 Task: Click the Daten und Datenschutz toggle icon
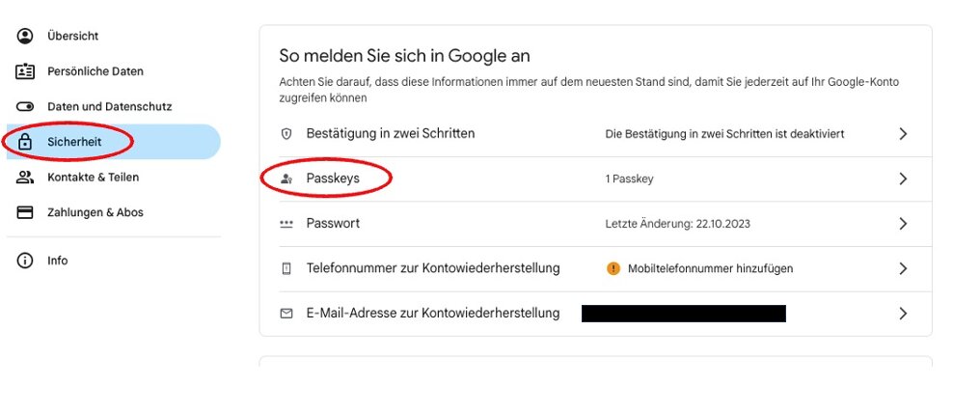pos(25,107)
